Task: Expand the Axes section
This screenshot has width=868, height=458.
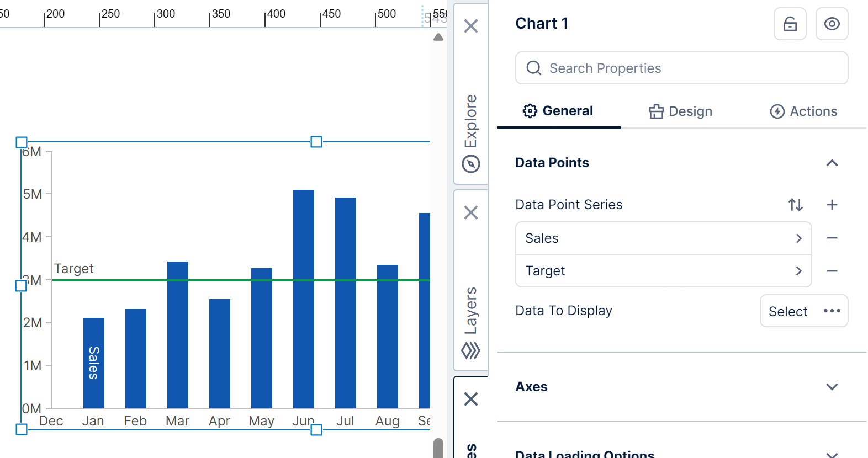Action: coord(832,387)
